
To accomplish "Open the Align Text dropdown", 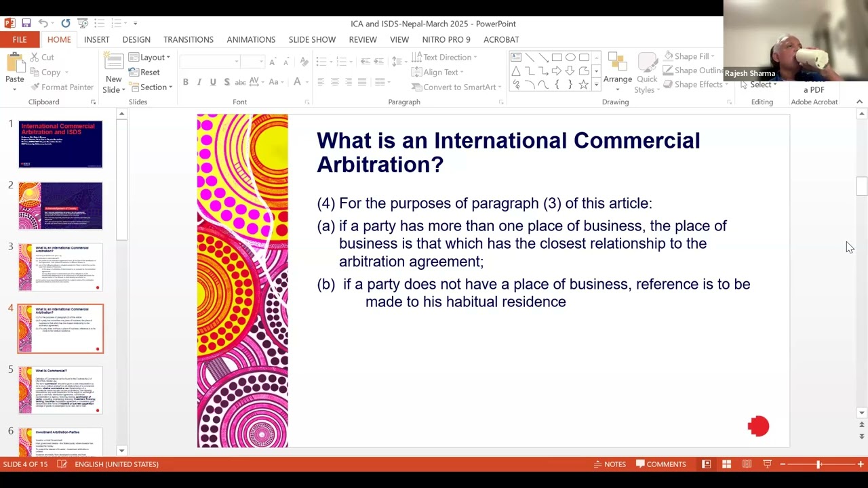I will coord(437,73).
